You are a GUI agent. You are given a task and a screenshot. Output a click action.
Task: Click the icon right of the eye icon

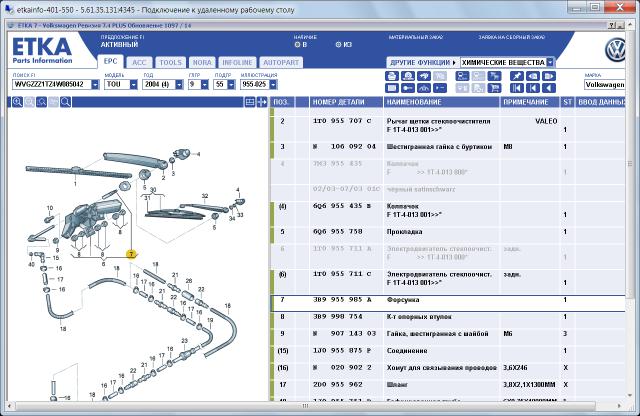(x=549, y=76)
